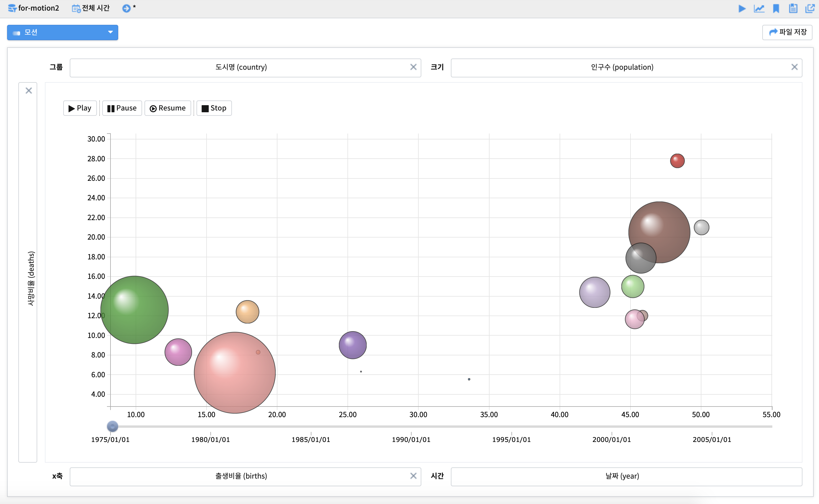This screenshot has height=504, width=819.
Task: Click the bookmark icon in top toolbar
Action: (x=776, y=8)
